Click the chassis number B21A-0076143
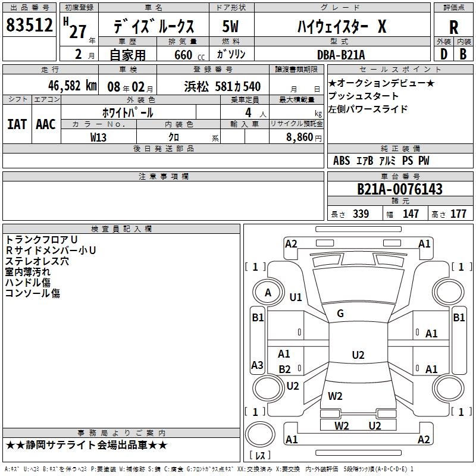 [399, 189]
